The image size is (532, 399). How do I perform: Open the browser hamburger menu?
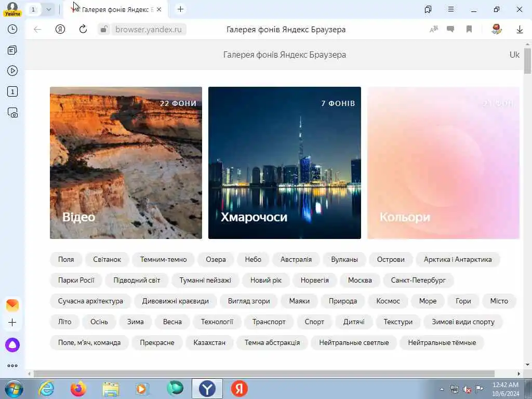pyautogui.click(x=451, y=9)
